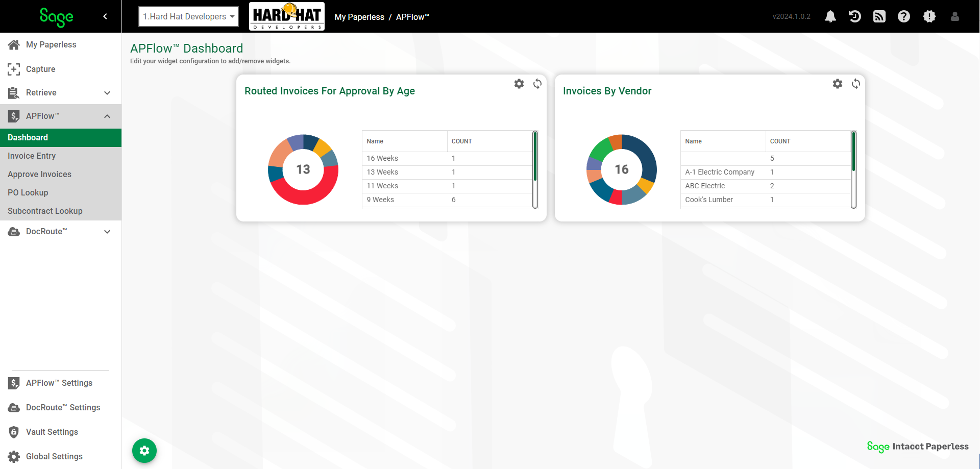Click the 13 total in age donut

point(303,169)
